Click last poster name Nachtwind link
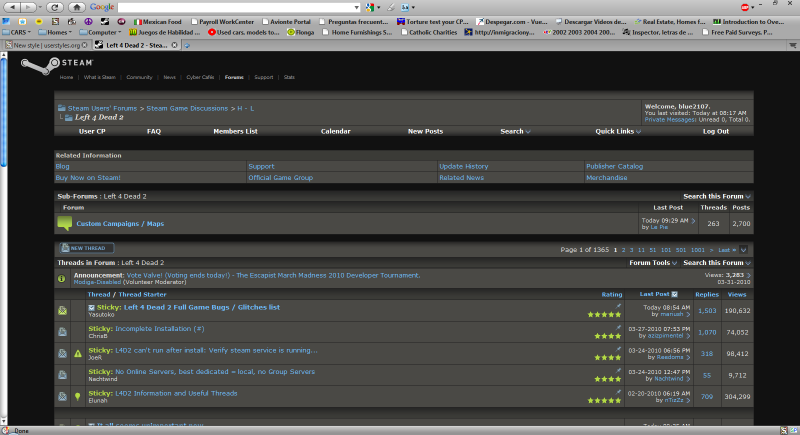The height and width of the screenshot is (435, 800). pos(668,379)
